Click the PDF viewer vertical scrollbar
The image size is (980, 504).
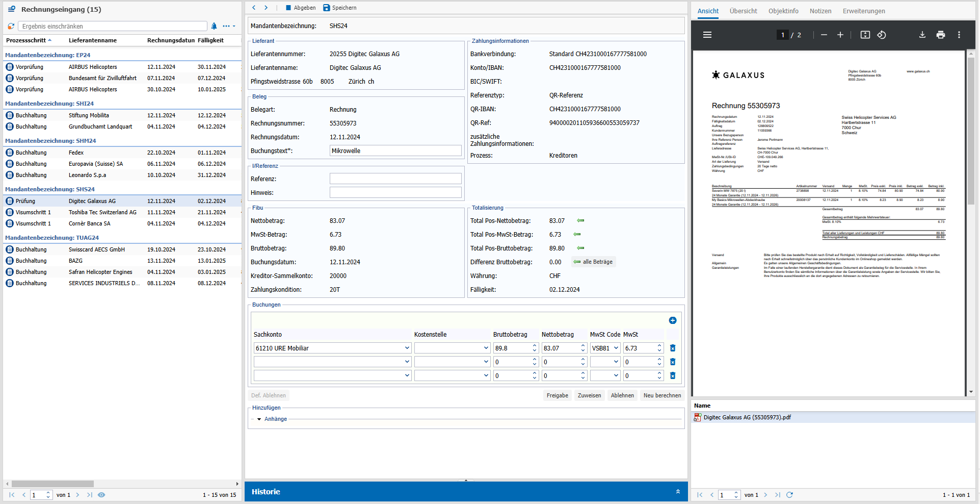click(971, 130)
